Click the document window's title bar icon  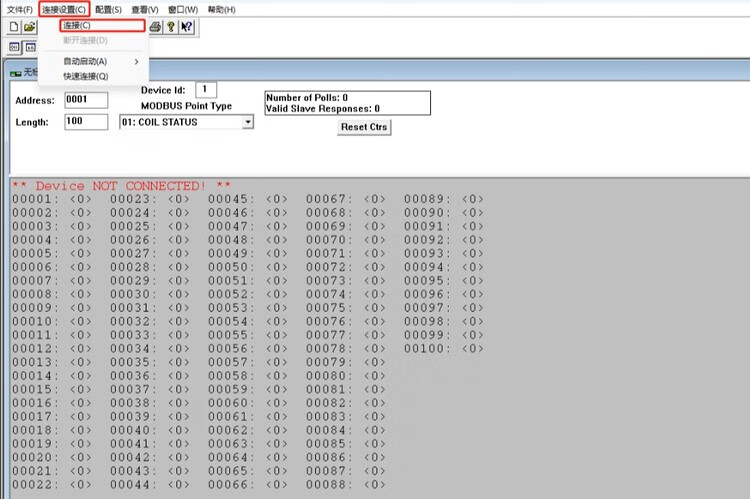(x=15, y=72)
